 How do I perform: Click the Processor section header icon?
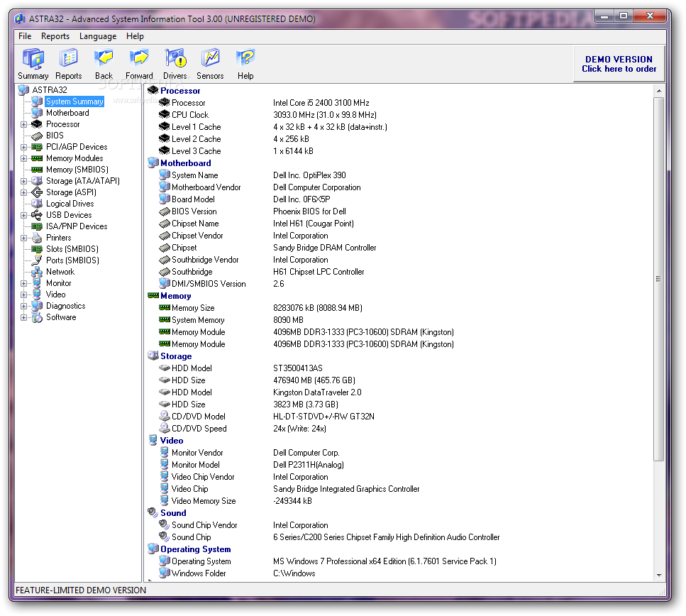coord(153,90)
